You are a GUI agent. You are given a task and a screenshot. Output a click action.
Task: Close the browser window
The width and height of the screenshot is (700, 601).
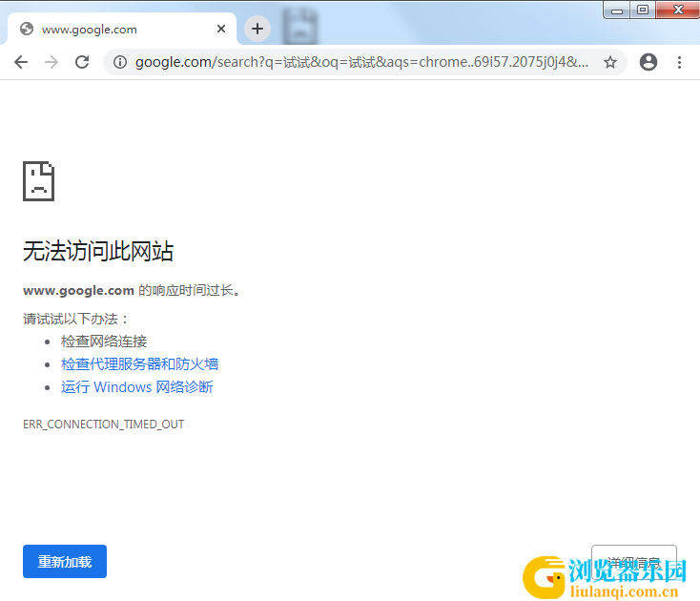point(678,10)
